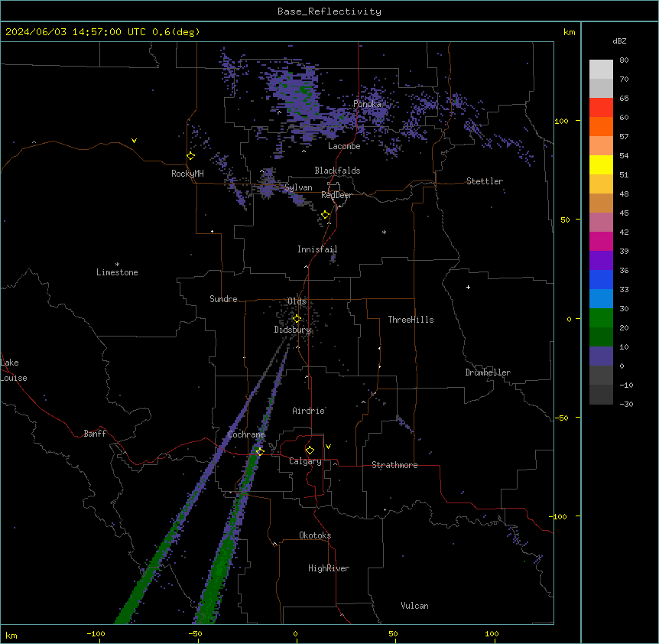Select the white 70–80 dBZ legend swatch
Screen dimensions: 659x644
coord(601,70)
